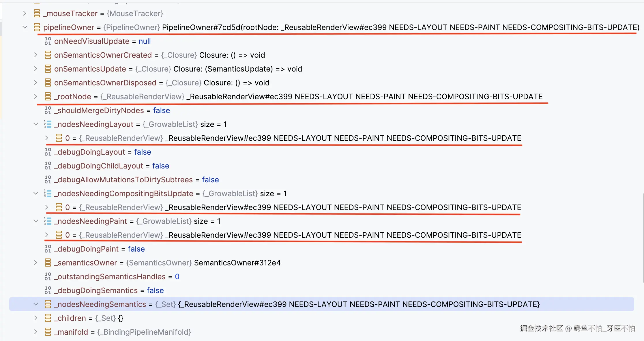Click the binary icon beside _outstandingSemanticsHandles
This screenshot has width=644, height=341.
(x=48, y=277)
